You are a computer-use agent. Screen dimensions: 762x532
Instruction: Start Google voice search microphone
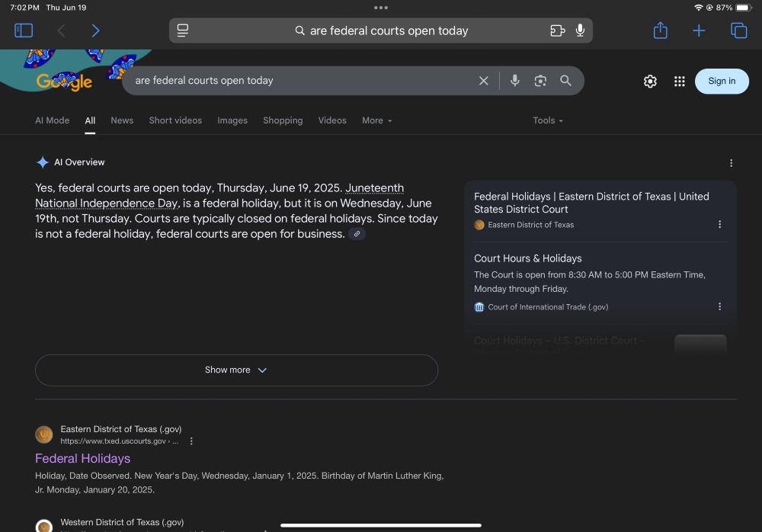[514, 81]
